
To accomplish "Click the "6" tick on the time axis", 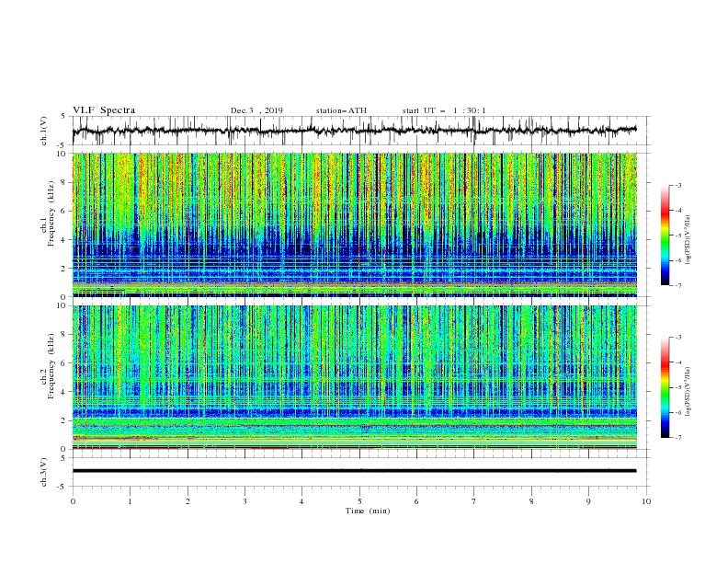I will 416,501.
